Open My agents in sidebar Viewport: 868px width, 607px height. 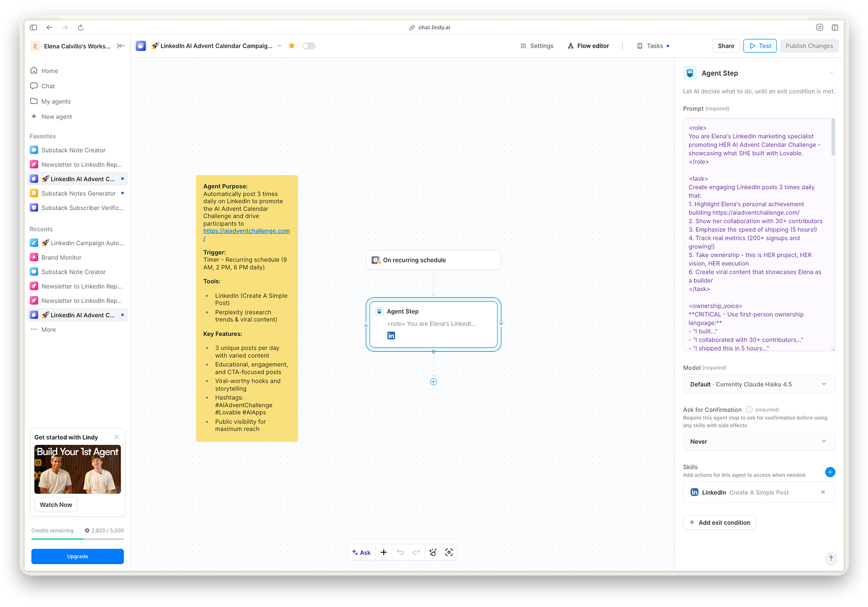point(77,101)
